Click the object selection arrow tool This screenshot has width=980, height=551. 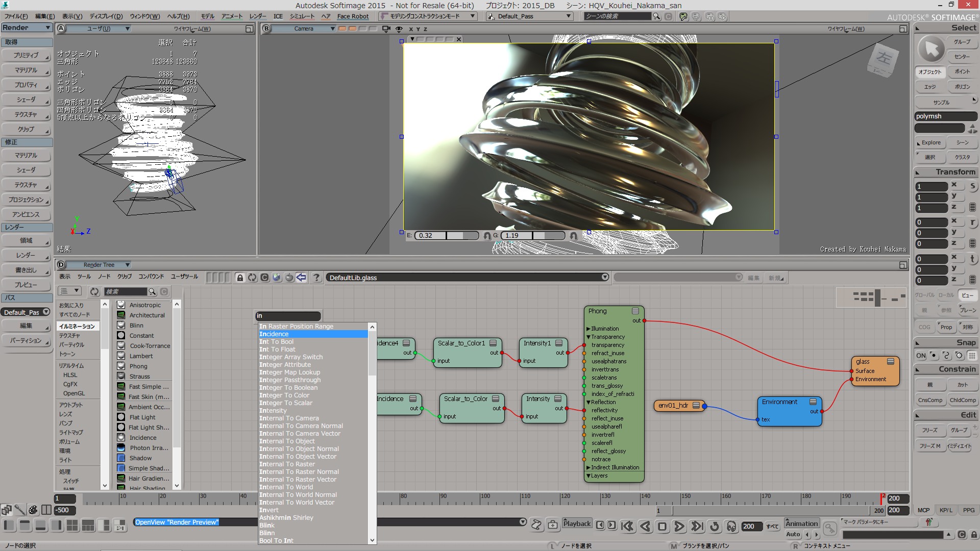pyautogui.click(x=931, y=49)
